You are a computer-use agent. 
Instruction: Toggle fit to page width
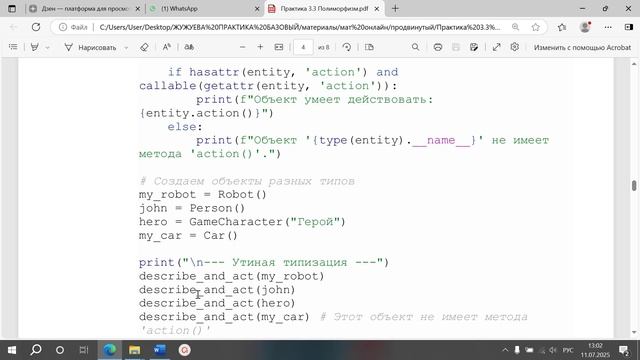279,47
